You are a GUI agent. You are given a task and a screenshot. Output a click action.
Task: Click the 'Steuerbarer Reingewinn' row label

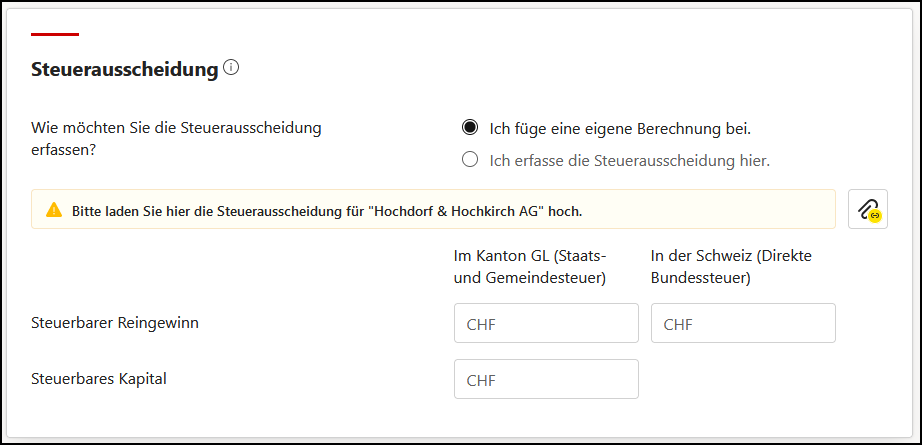click(x=115, y=323)
